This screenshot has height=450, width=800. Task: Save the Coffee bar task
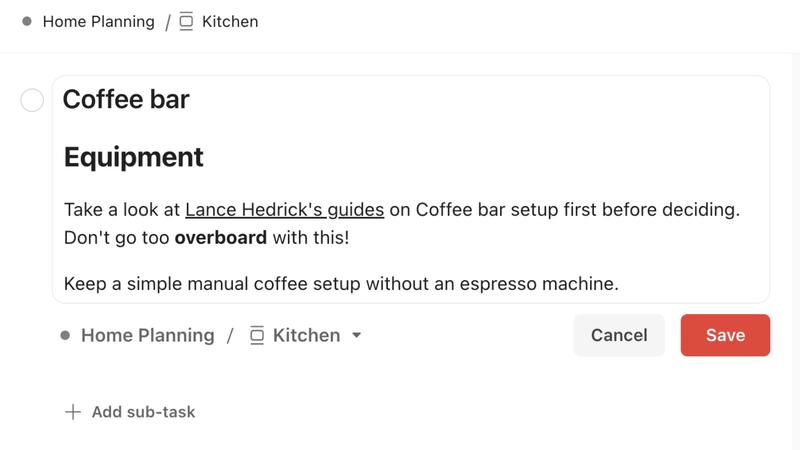click(725, 335)
